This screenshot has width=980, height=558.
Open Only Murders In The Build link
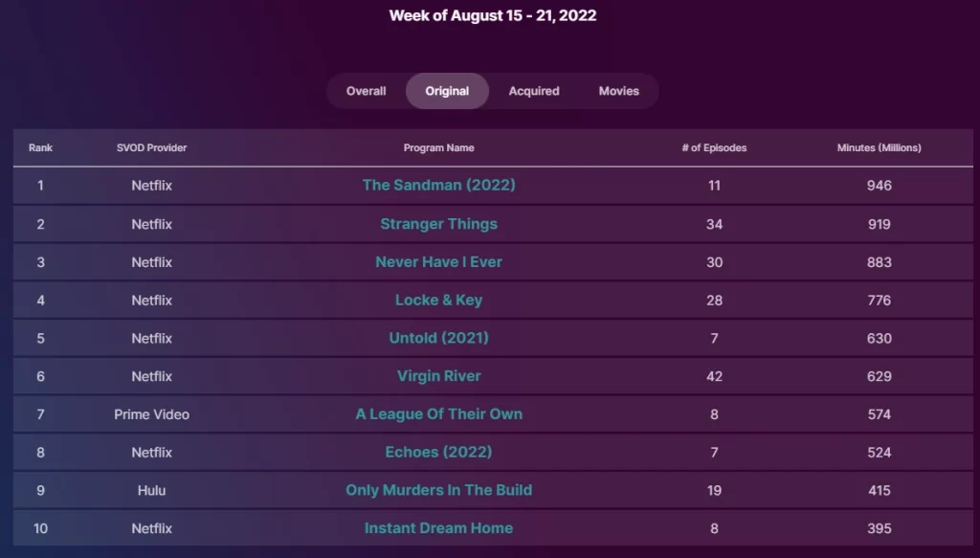click(x=438, y=490)
